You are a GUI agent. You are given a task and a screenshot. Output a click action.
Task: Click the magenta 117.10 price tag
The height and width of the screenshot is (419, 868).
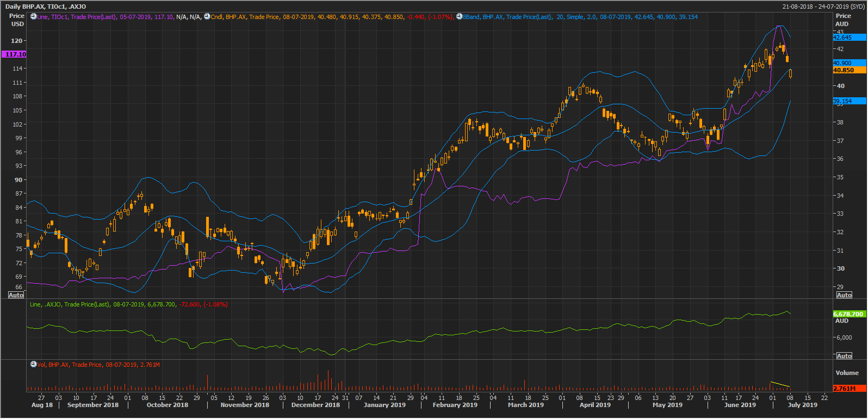click(x=14, y=54)
